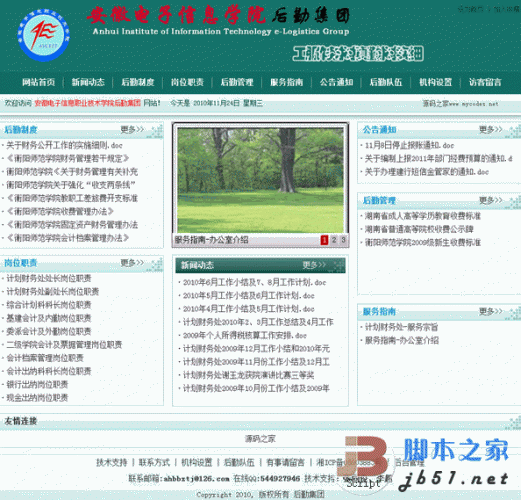Viewport: 521px width, 500px height.
Task: Open 公告通知 in the navigation bar
Action: point(336,82)
